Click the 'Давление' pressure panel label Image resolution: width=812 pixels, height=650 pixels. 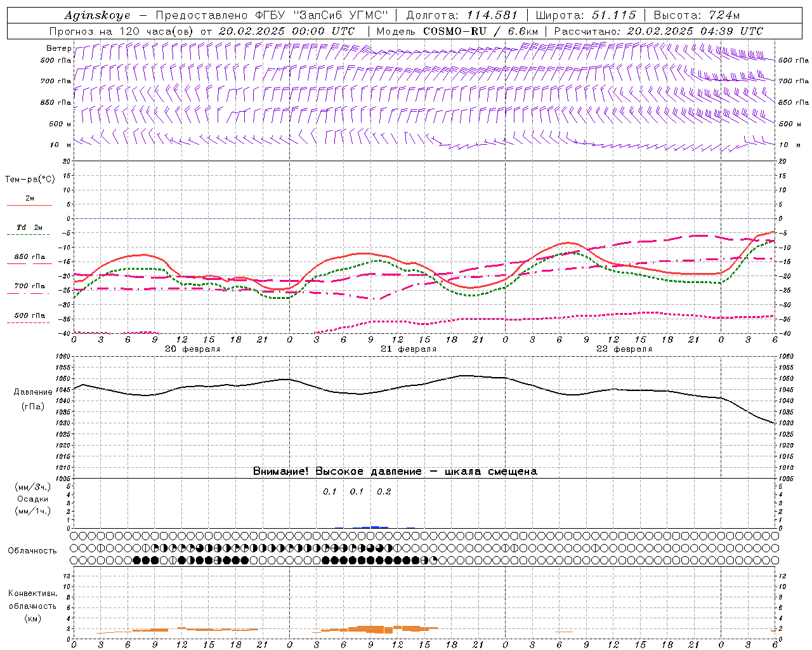pyautogui.click(x=33, y=392)
